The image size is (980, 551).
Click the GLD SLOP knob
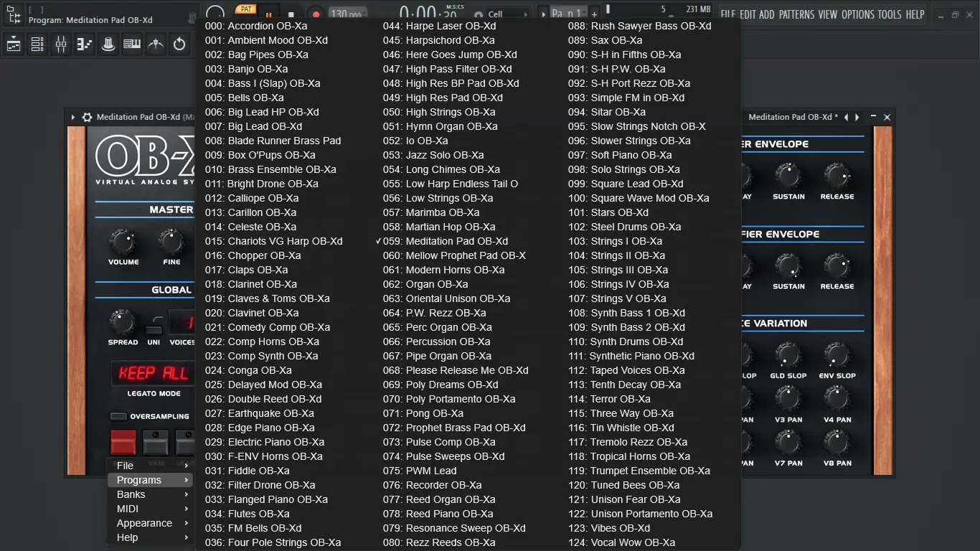coord(788,355)
